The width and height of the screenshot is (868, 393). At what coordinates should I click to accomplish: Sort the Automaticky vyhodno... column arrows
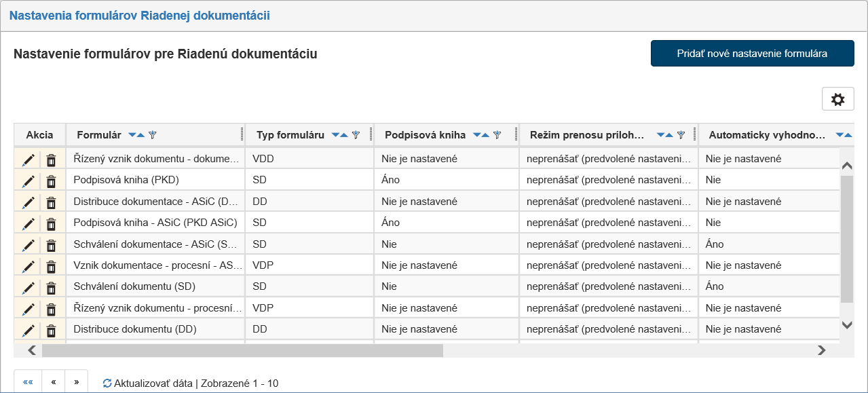(x=843, y=135)
